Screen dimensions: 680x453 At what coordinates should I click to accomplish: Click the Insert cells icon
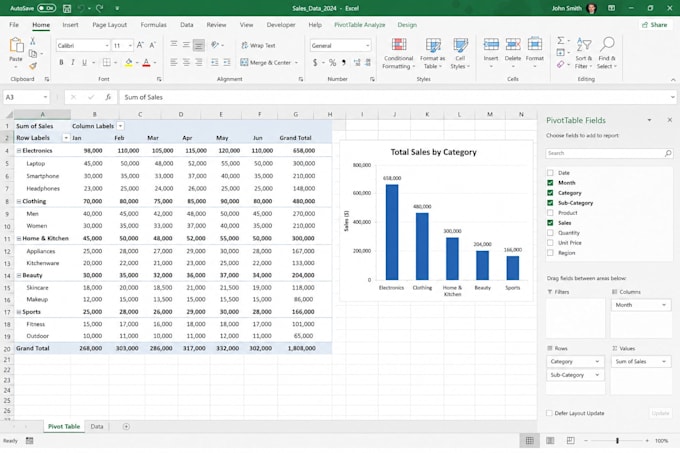(x=491, y=44)
